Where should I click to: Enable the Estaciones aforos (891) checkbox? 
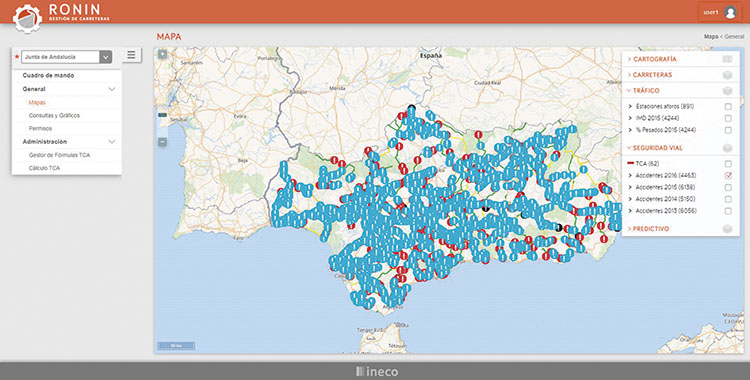[x=728, y=106]
